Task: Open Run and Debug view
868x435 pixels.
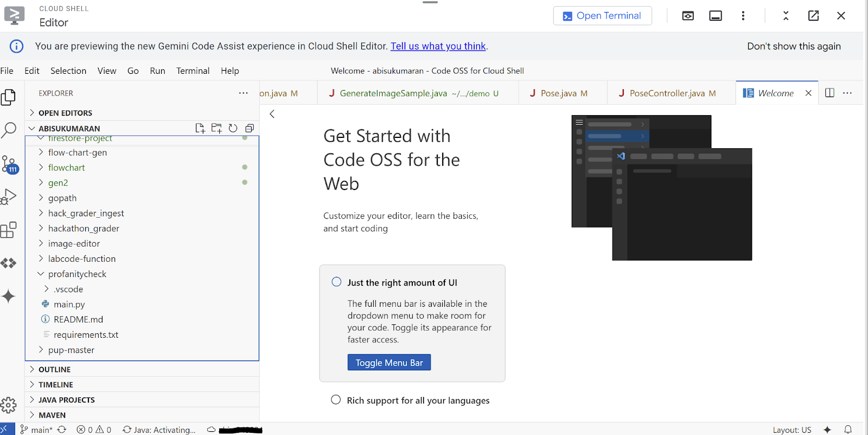Action: pos(9,197)
